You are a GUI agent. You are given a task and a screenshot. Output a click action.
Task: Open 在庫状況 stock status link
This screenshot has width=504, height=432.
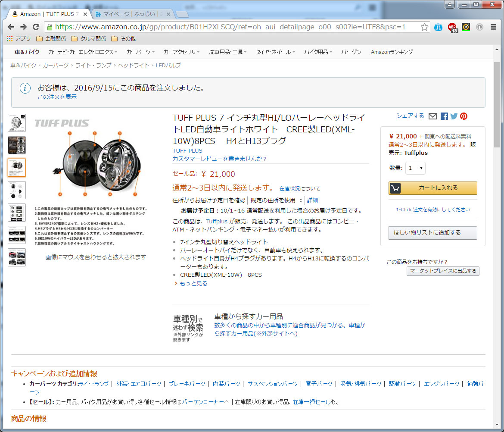pos(289,188)
